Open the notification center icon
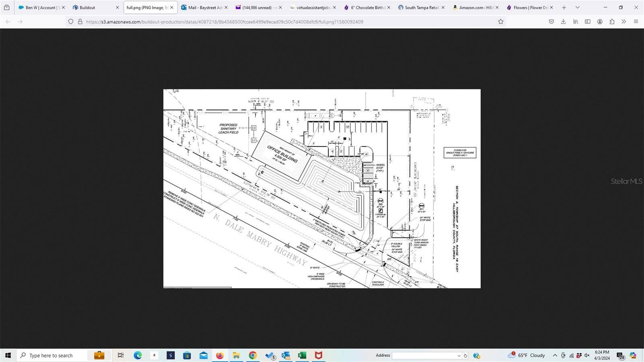Viewport: 644px width, 362px height. [x=620, y=356]
